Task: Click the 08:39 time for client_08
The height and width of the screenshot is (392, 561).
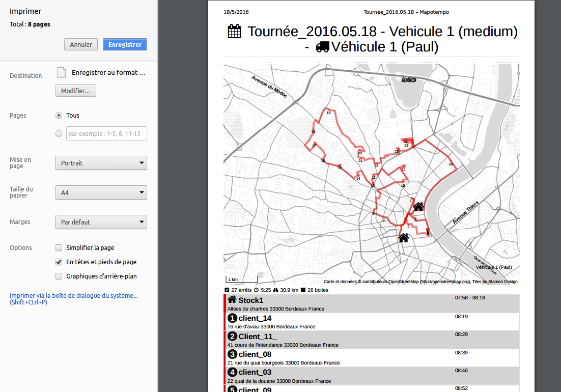Action: point(461,352)
